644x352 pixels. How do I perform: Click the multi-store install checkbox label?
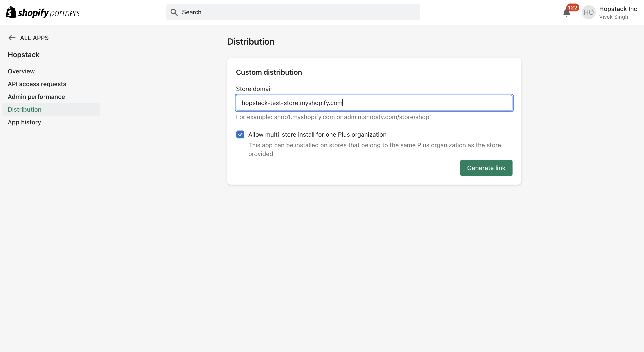[317, 135]
